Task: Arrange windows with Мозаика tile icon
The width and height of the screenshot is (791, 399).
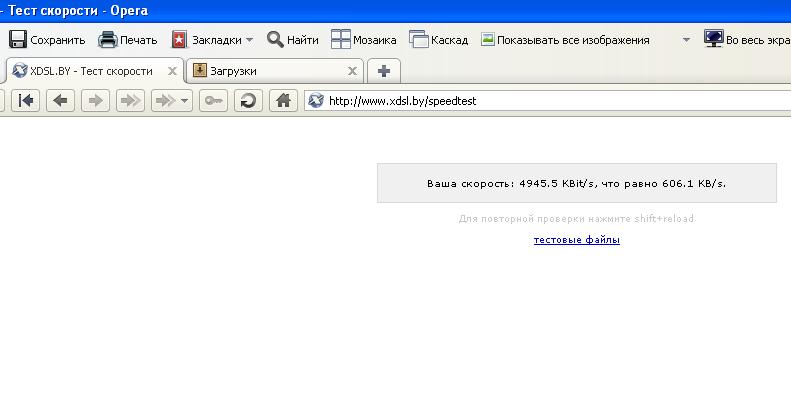Action: [341, 39]
